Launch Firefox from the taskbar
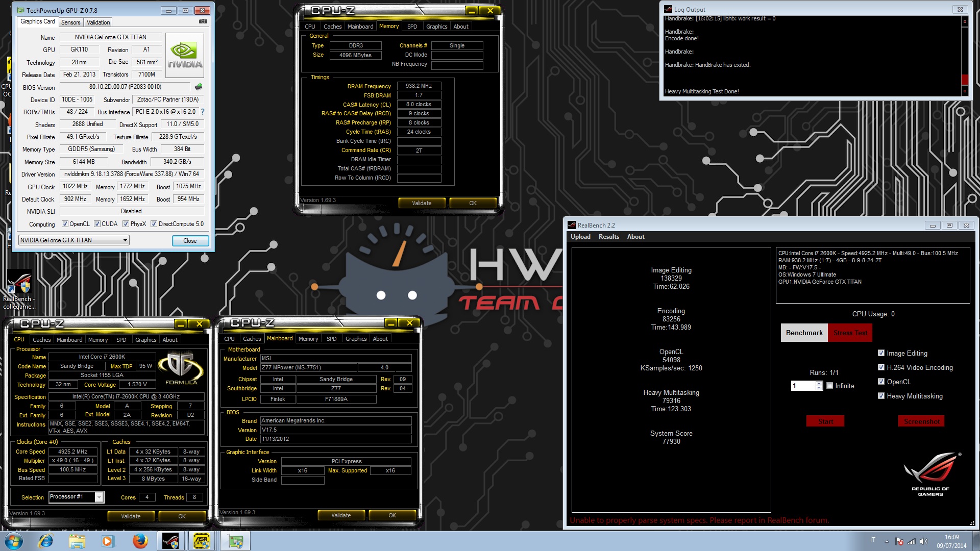 139,541
